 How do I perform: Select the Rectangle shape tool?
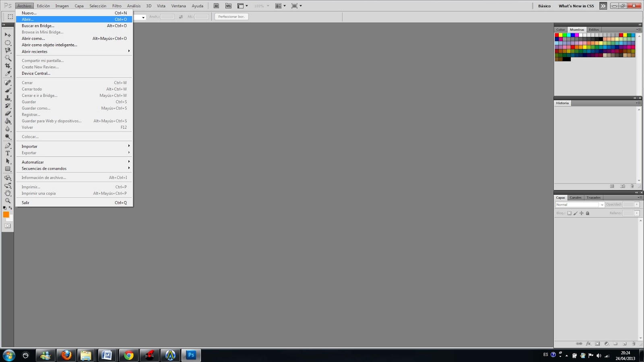8,169
